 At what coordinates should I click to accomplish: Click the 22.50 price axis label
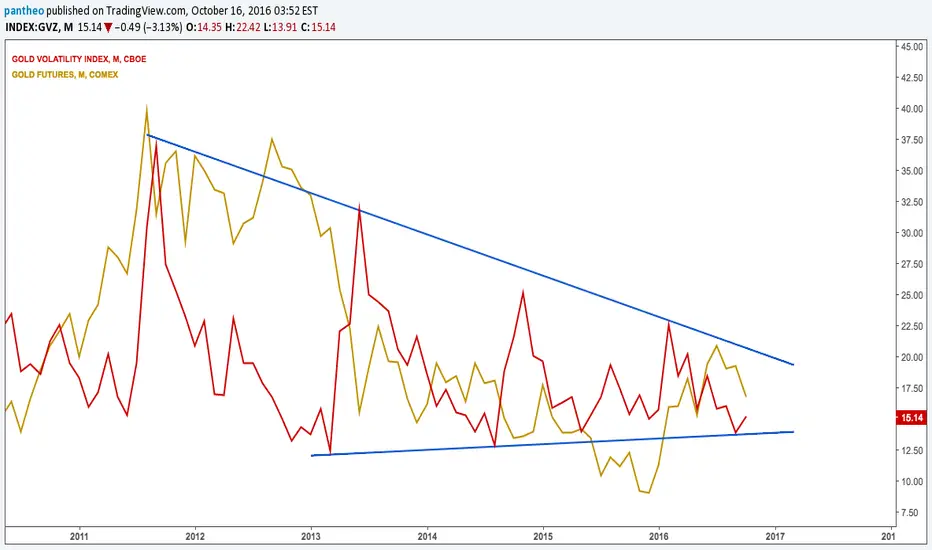click(912, 326)
